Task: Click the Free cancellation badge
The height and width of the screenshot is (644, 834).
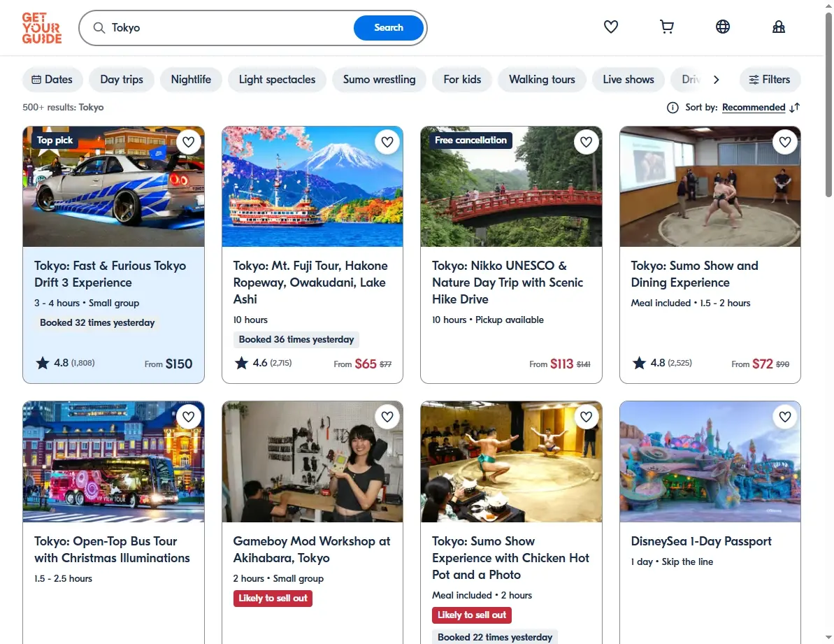Action: [x=470, y=141]
